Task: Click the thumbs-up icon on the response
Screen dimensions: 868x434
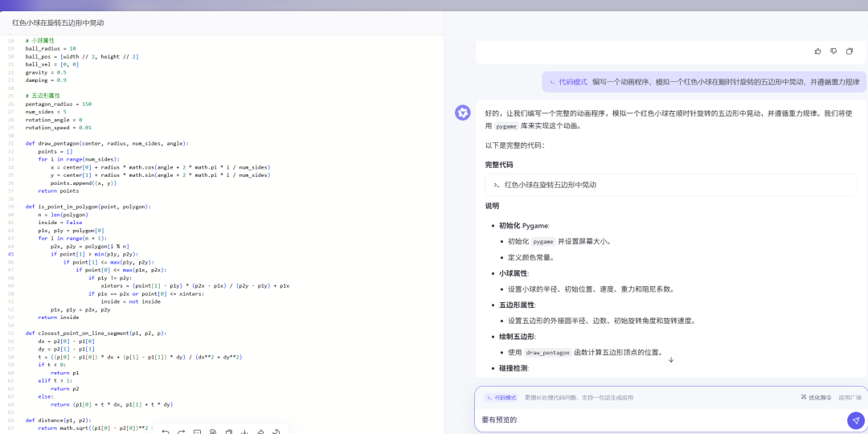Action: coord(817,51)
